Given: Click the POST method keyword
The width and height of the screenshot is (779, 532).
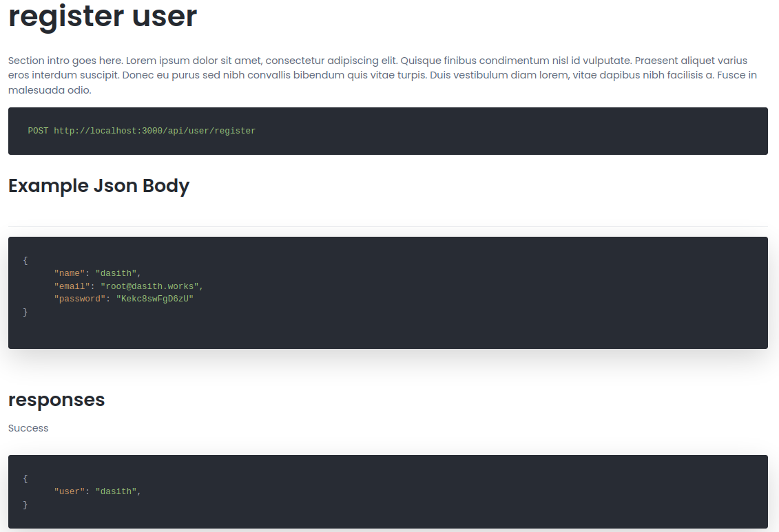Looking at the screenshot, I should [38, 131].
